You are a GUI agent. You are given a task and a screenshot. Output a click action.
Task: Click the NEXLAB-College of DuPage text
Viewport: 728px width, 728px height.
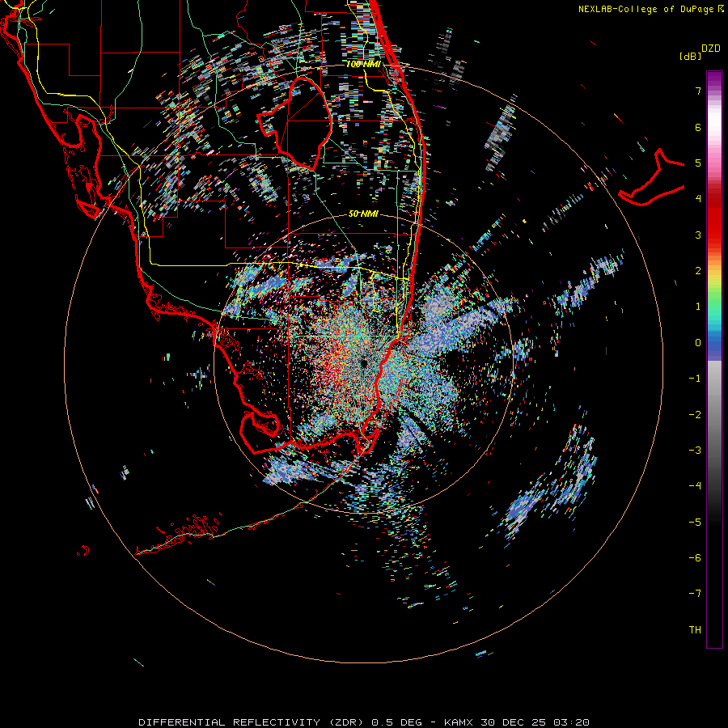tap(647, 9)
